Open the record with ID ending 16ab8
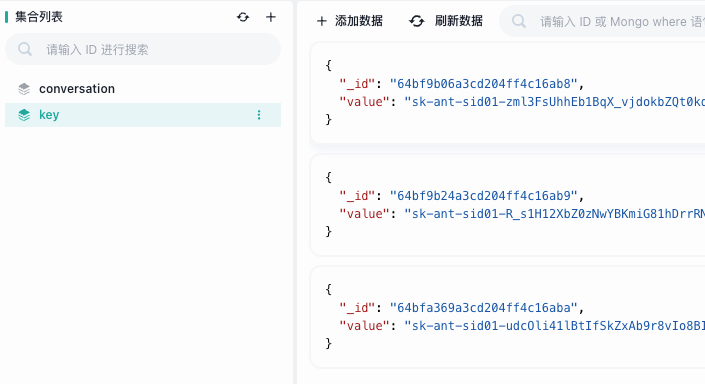The height and width of the screenshot is (384, 705). click(508, 93)
